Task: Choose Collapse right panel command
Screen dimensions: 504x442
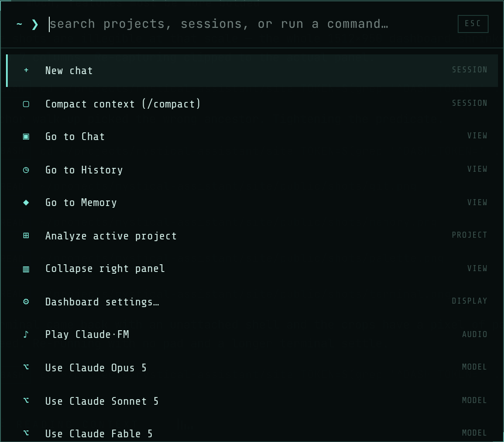Action: (252, 269)
